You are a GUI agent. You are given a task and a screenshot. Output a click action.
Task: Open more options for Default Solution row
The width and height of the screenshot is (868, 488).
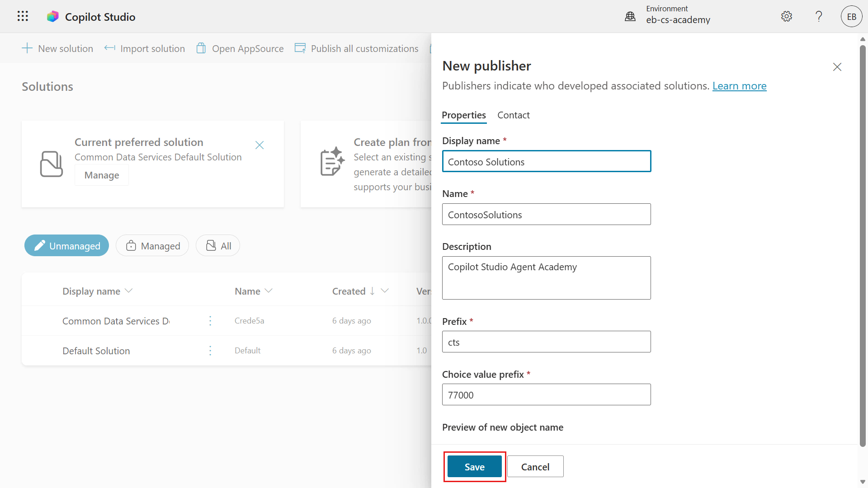pyautogui.click(x=210, y=351)
